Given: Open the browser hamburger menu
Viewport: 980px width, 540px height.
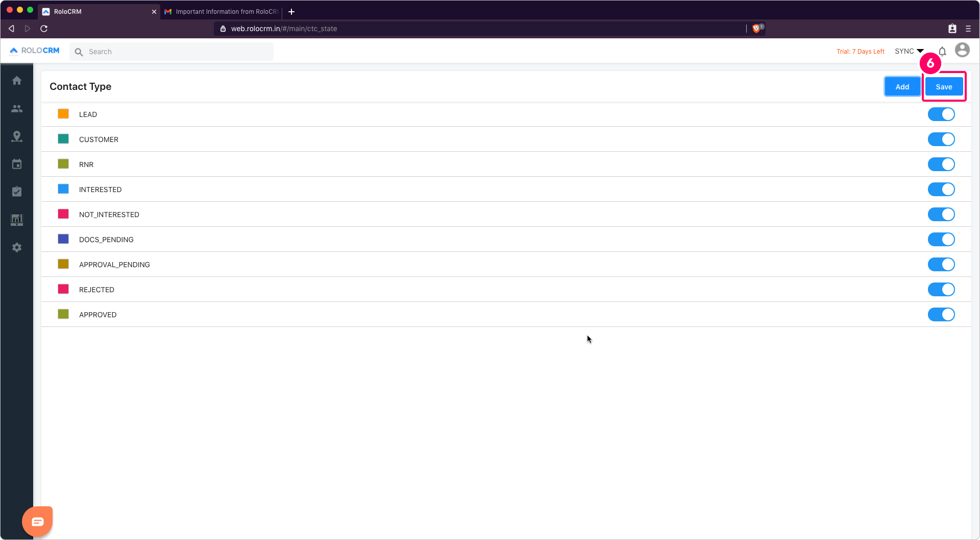Looking at the screenshot, I should coord(968,29).
